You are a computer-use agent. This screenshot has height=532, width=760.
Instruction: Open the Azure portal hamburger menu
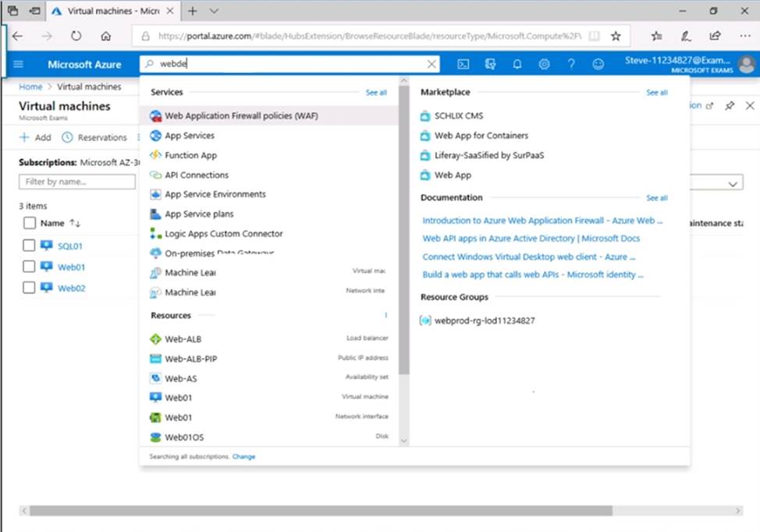click(x=19, y=65)
